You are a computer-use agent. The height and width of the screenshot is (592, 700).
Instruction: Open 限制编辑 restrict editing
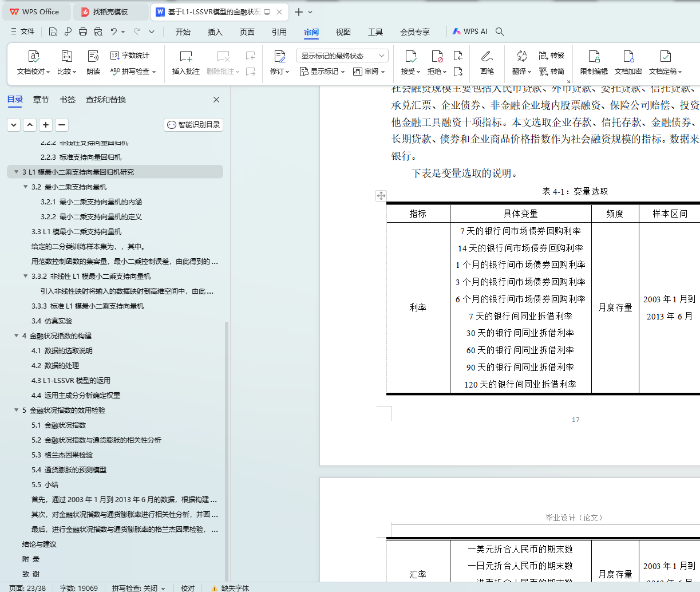(x=594, y=63)
